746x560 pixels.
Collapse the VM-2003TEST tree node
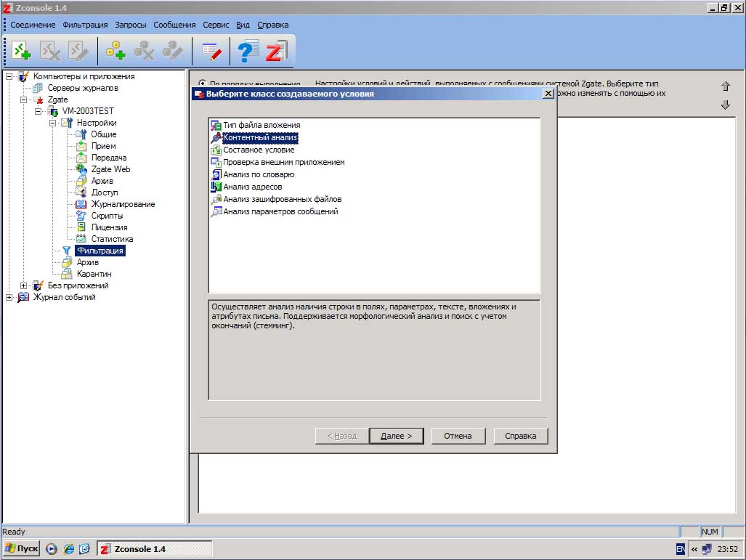[x=38, y=111]
